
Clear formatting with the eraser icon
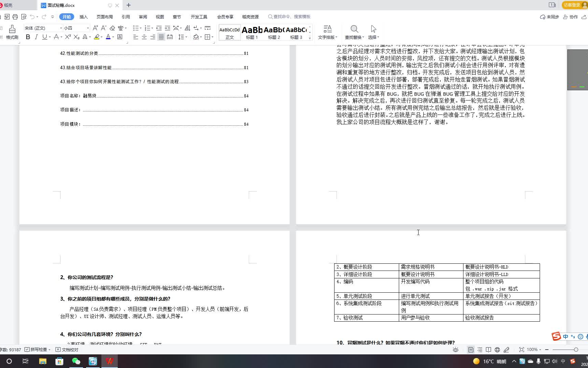112,28
